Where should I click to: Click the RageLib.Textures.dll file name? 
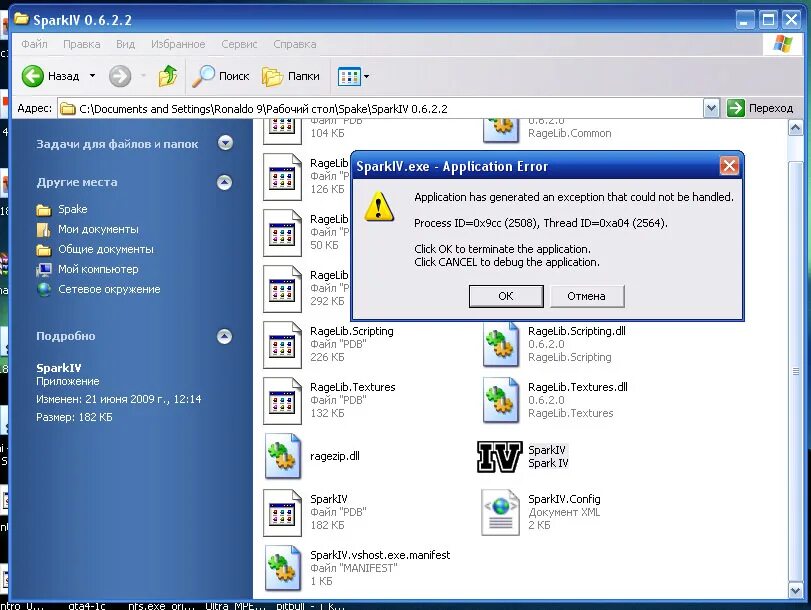[578, 387]
